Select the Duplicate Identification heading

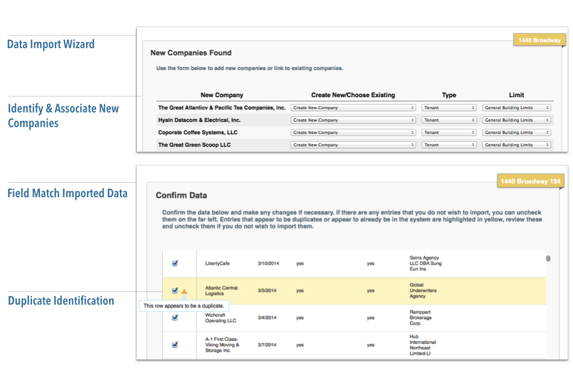61,300
